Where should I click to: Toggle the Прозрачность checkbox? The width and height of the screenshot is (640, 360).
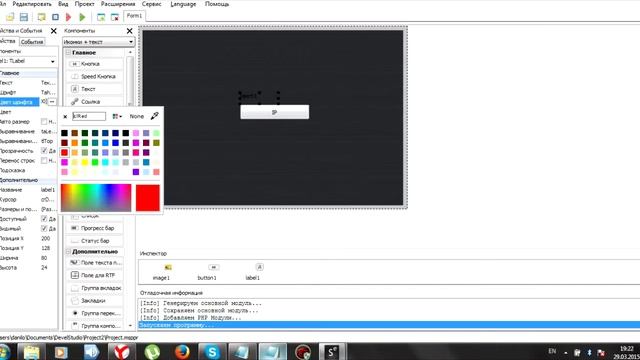44,151
